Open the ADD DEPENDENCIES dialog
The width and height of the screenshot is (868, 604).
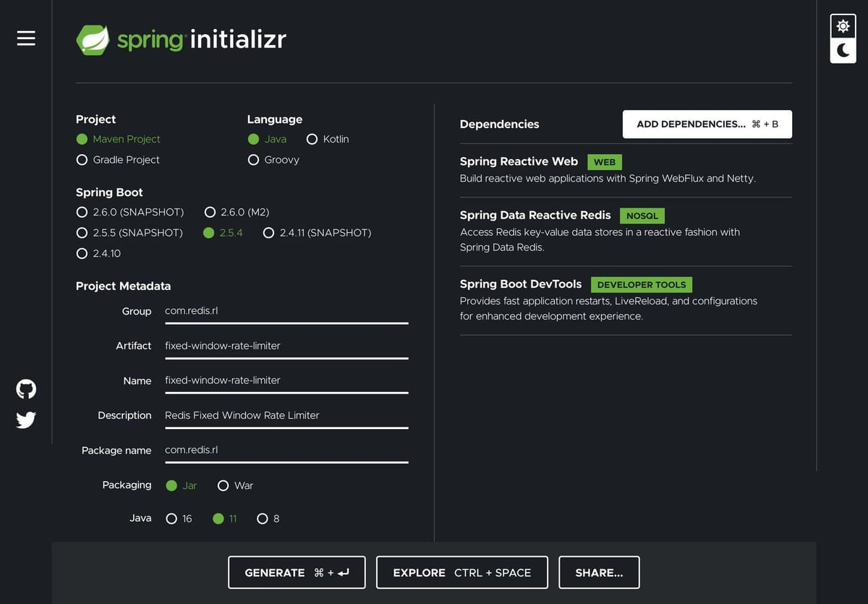pos(706,124)
